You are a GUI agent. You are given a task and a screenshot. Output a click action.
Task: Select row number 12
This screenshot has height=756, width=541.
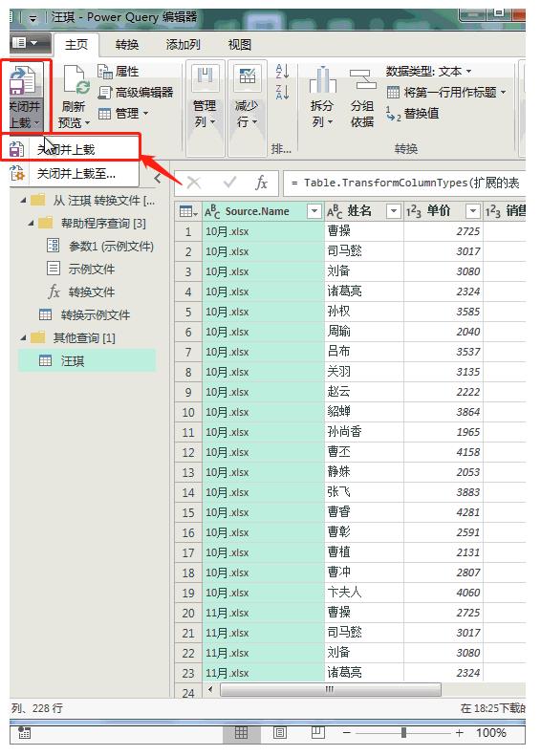pos(188,452)
